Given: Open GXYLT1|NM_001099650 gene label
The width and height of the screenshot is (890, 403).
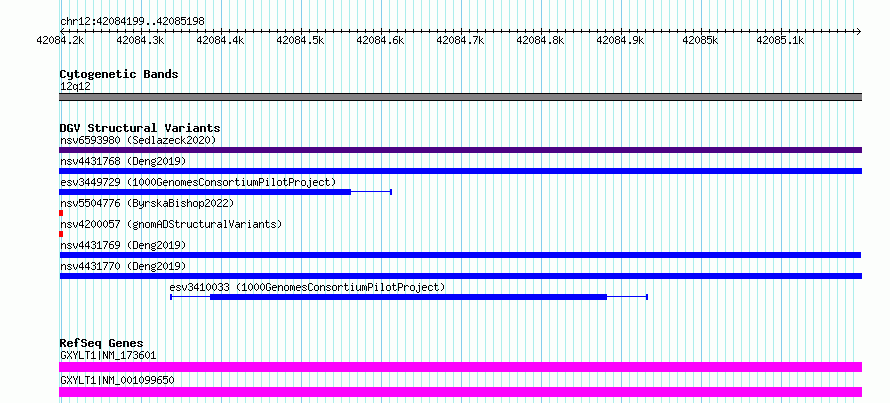Looking at the screenshot, I should (x=117, y=380).
